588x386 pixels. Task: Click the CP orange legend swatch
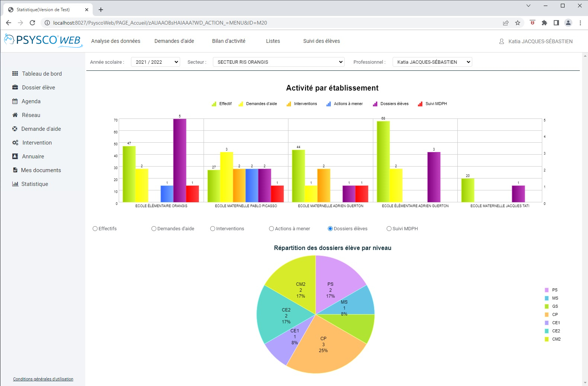point(547,314)
